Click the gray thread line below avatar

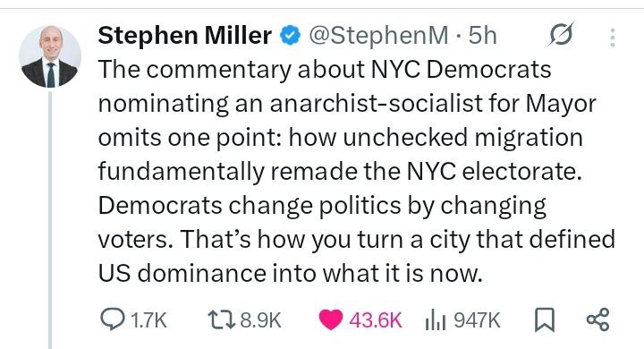point(50,220)
